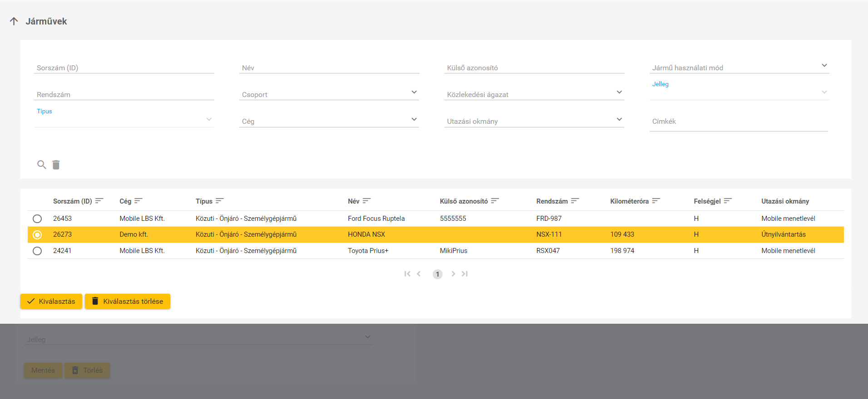
Task: Click the magnifier search icon
Action: click(x=41, y=165)
